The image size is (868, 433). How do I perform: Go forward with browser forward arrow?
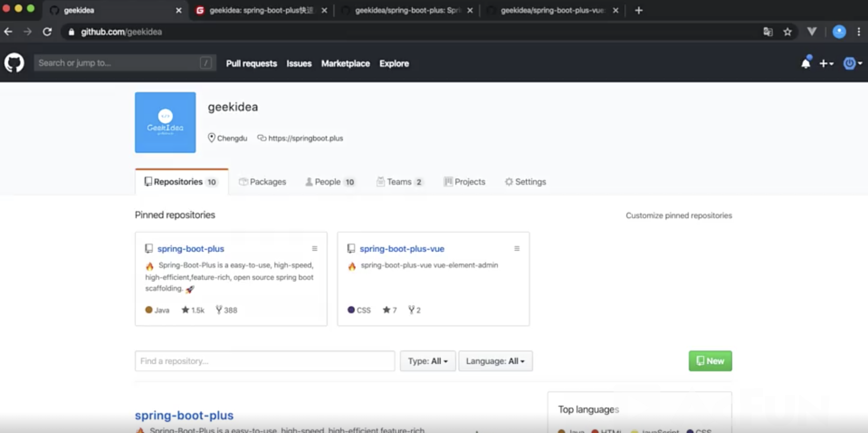tap(28, 32)
